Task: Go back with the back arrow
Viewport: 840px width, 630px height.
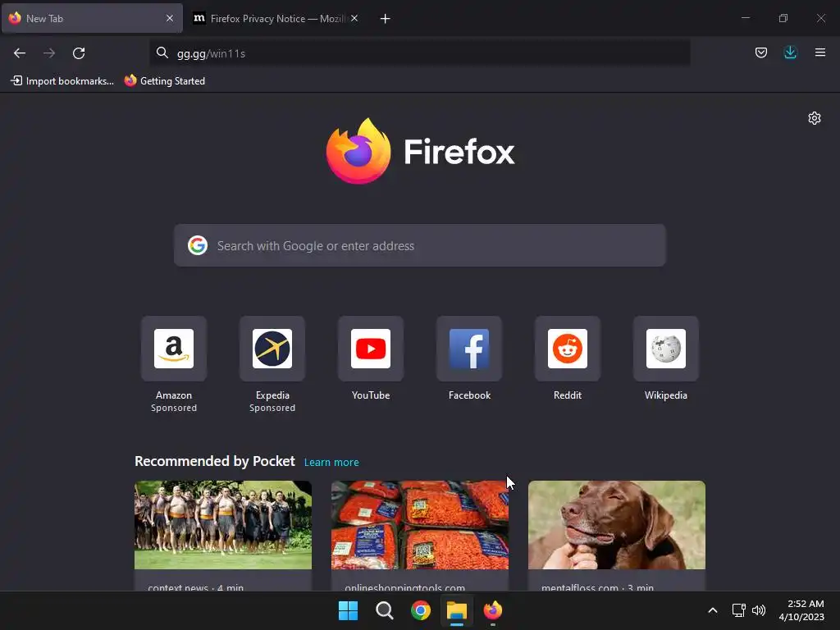Action: (20, 53)
